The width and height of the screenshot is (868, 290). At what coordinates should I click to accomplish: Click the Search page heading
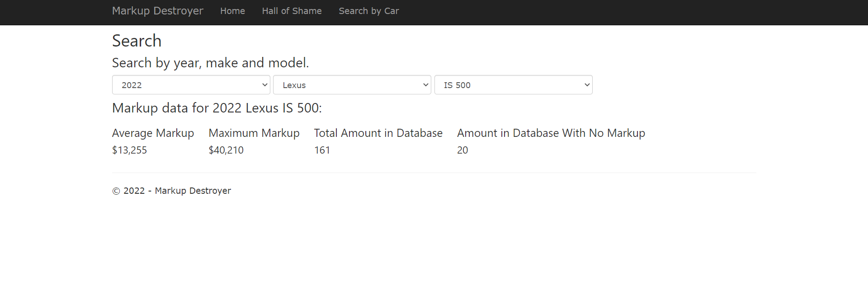137,41
